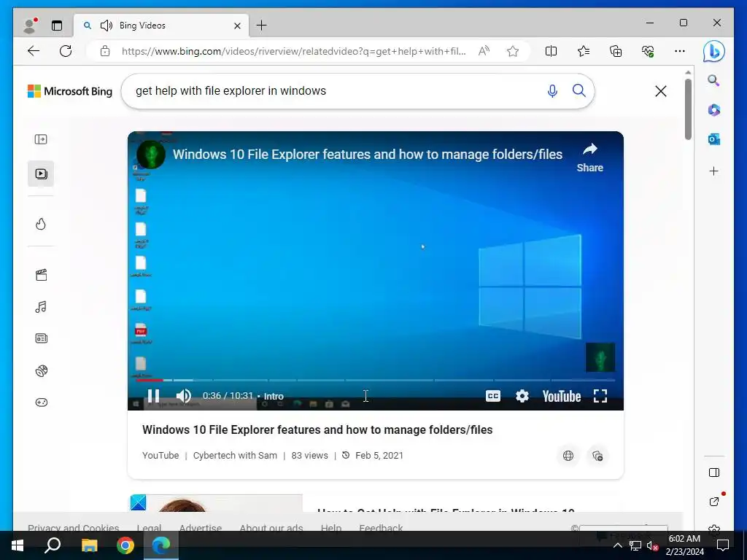Viewport: 747px width, 560px height.
Task: Click channel watermark in video corner
Action: pyautogui.click(x=600, y=357)
